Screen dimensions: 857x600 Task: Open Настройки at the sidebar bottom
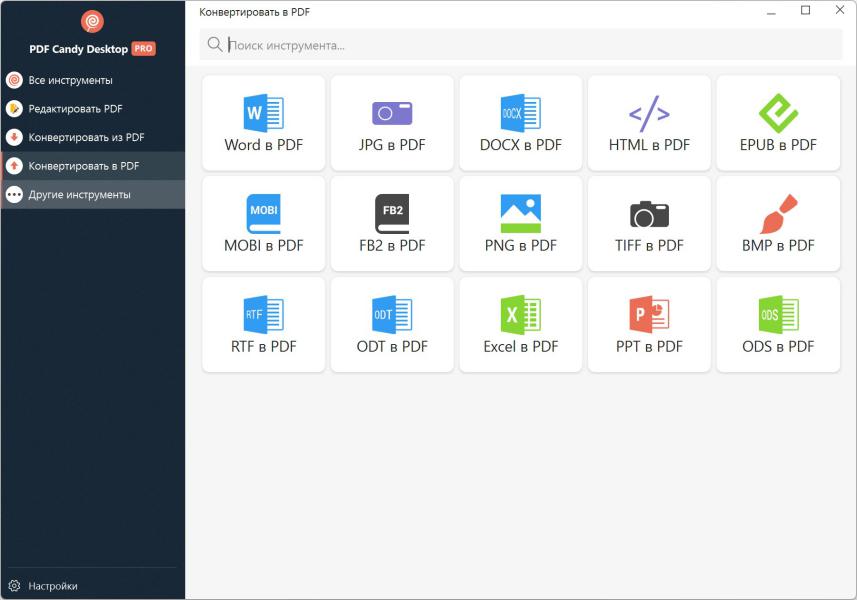point(52,586)
